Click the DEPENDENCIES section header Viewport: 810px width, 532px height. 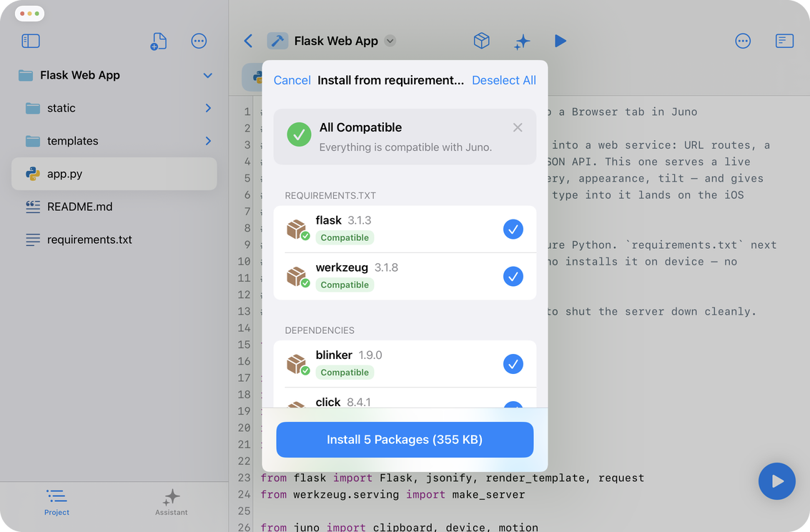tap(320, 330)
